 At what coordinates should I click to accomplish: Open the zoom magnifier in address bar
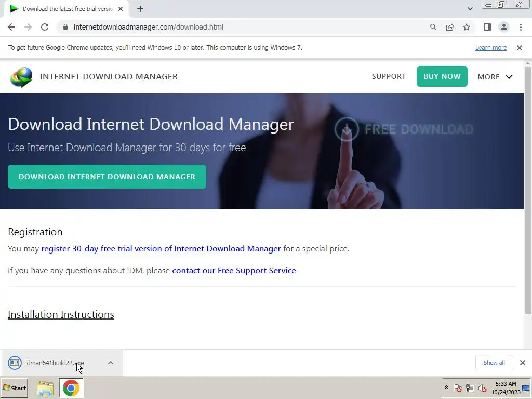click(433, 27)
